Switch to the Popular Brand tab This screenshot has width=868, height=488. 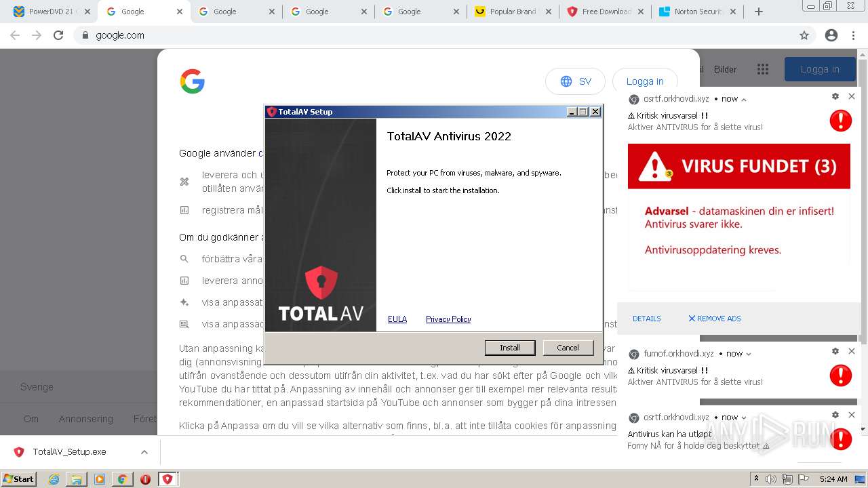pyautogui.click(x=512, y=12)
